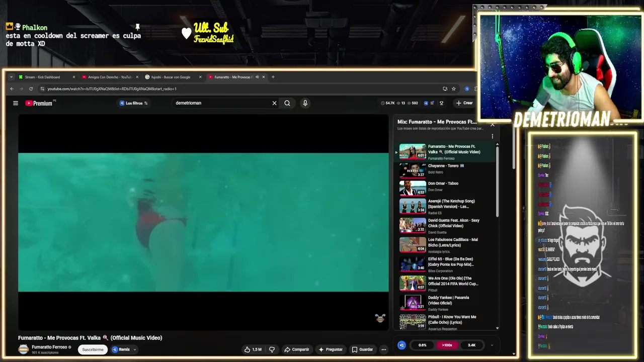Image resolution: width=644 pixels, height=362 pixels.
Task: Click the vidIQ extension icon next to 592
Action: tap(426, 103)
